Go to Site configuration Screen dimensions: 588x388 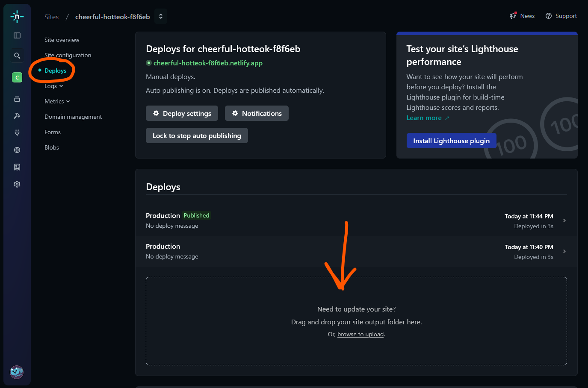(x=68, y=55)
